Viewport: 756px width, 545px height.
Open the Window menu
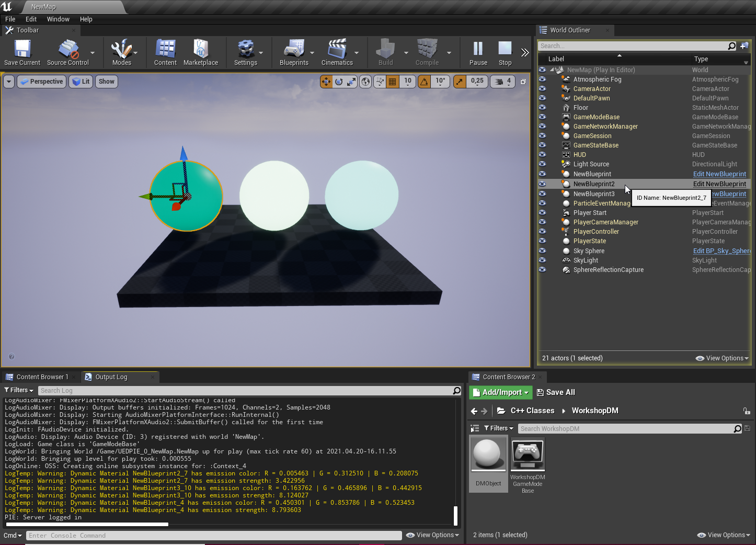coord(58,19)
